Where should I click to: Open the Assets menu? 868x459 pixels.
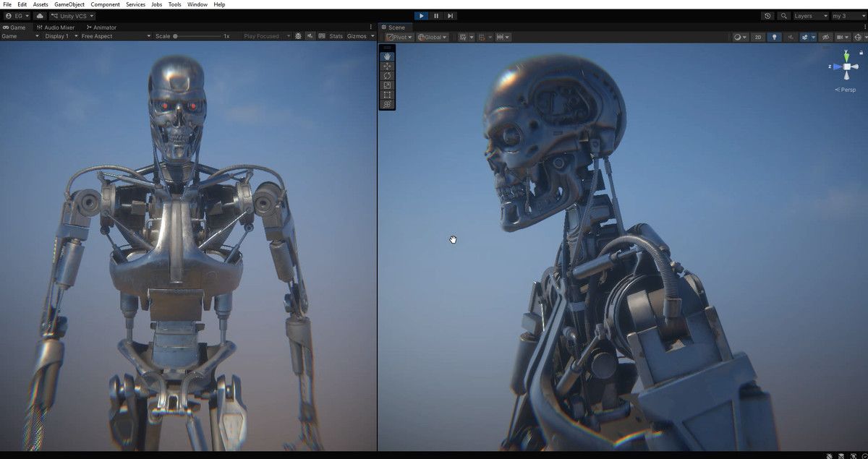pos(41,4)
